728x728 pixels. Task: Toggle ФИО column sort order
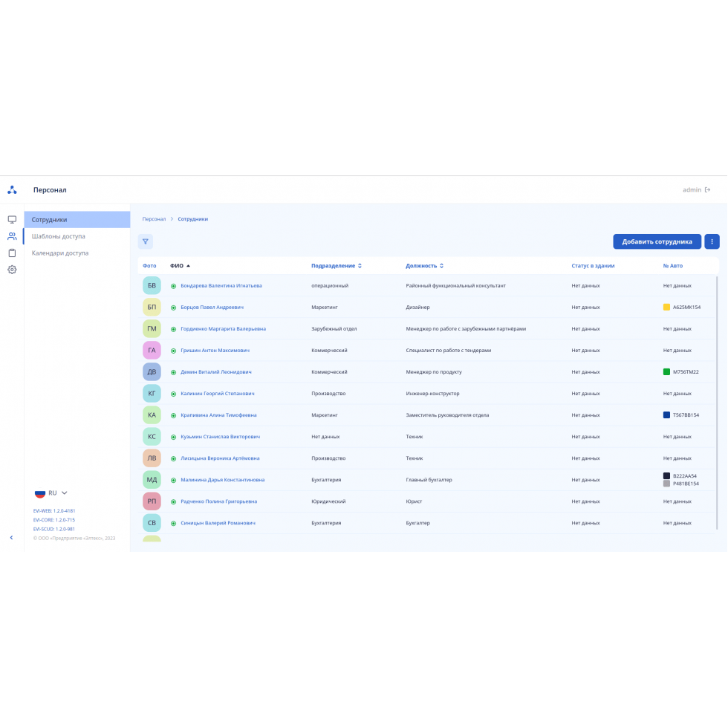(180, 266)
